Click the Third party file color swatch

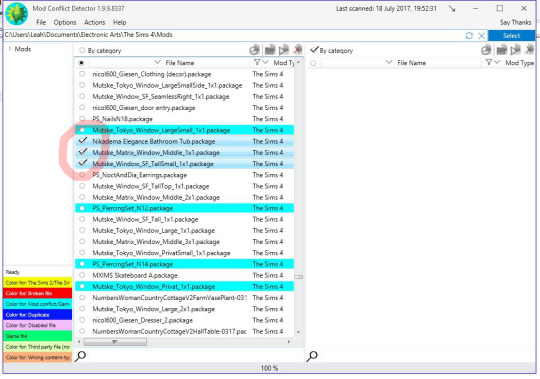pos(38,347)
